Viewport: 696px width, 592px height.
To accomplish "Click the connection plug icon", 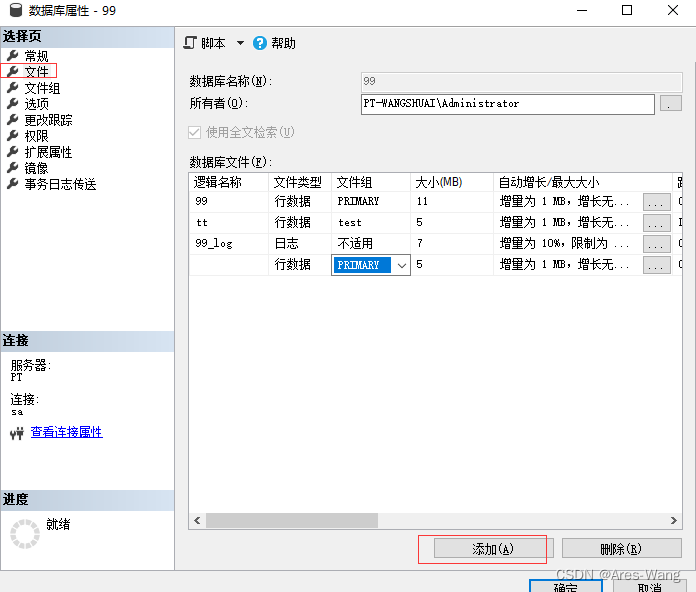I will (x=17, y=433).
